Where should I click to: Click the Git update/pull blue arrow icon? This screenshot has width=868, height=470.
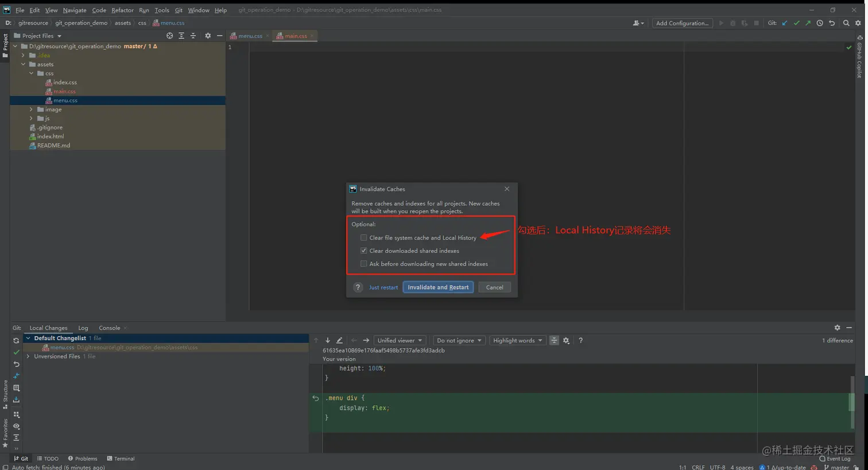[x=785, y=23]
